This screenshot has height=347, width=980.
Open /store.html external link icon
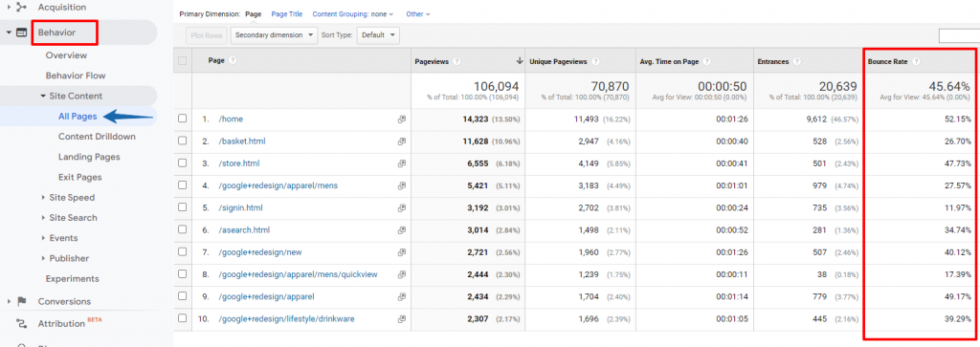(402, 163)
